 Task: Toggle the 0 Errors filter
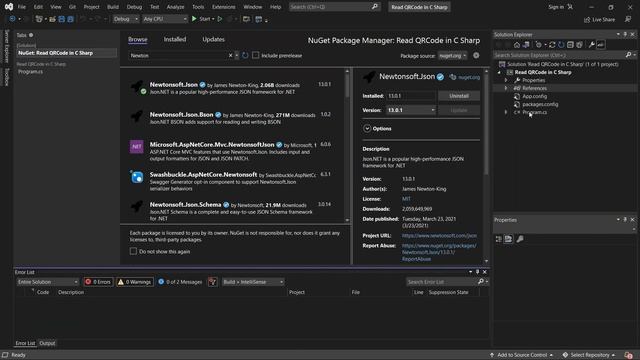click(98, 282)
